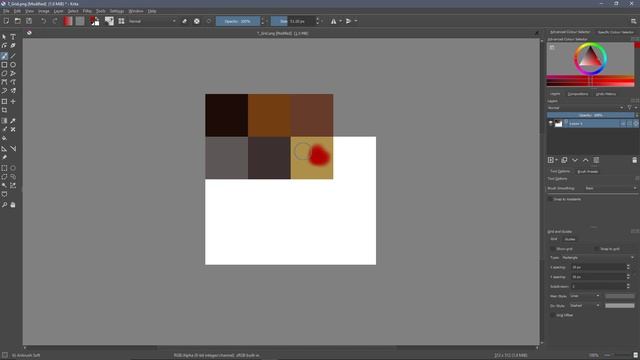Select the Pan hand tool
The width and height of the screenshot is (640, 360).
[x=13, y=205]
